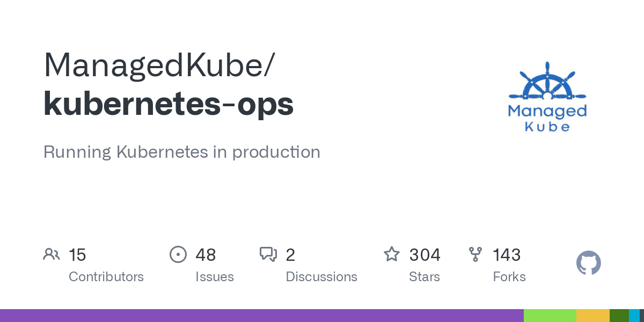The height and width of the screenshot is (322, 644).
Task: Click the Issues circle-dot icon
Action: 178,254
